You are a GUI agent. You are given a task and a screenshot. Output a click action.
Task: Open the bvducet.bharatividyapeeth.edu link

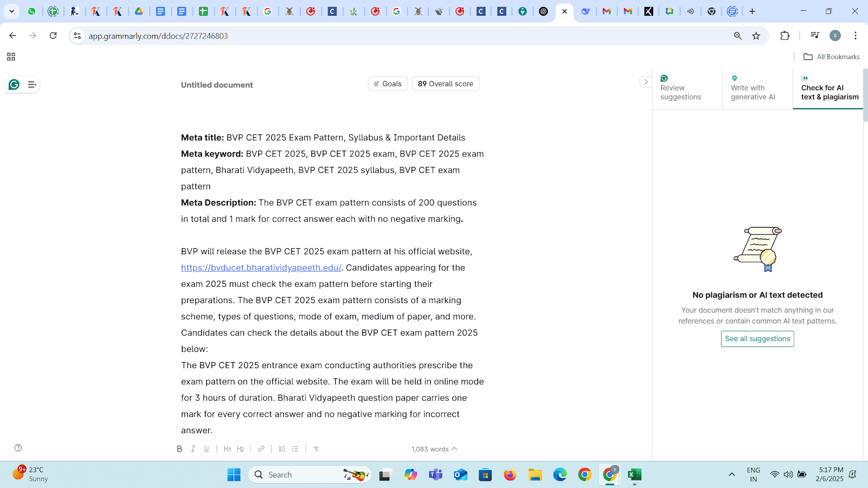pos(261,268)
